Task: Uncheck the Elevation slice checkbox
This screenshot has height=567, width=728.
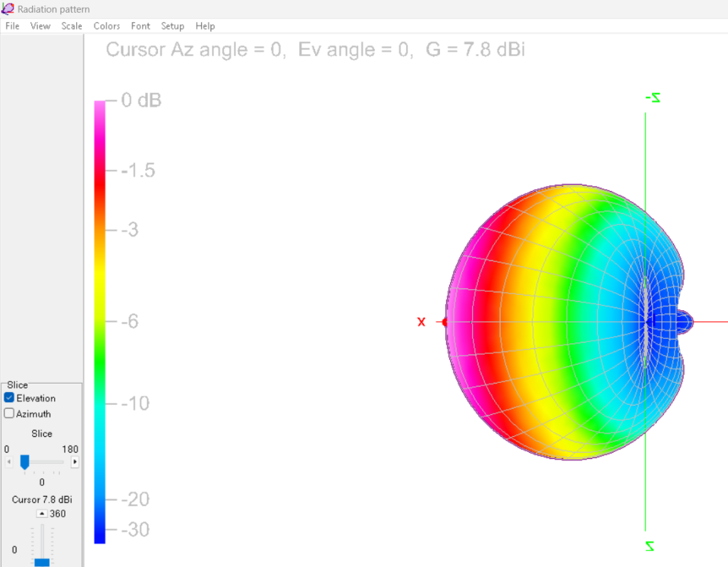Action: pos(10,398)
